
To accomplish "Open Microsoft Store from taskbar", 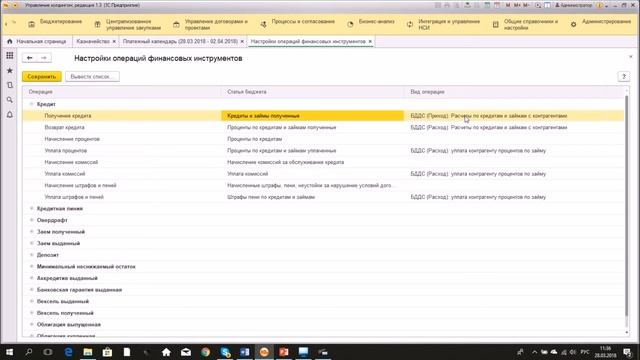I will click(x=107, y=352).
